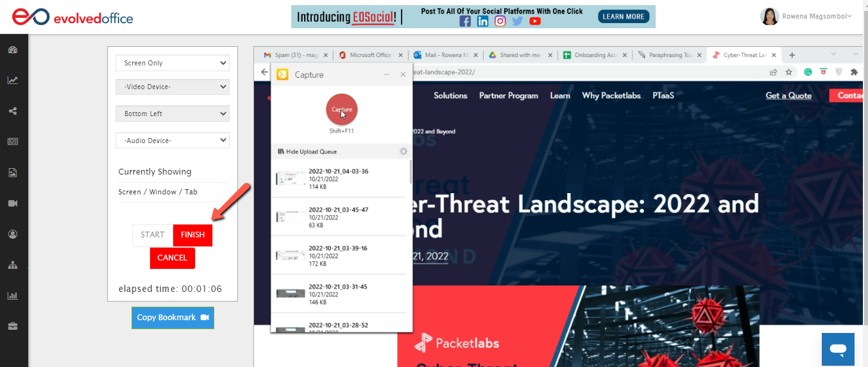
Task: Select upload entry 2022-10-21_03-31-45
Action: click(x=340, y=294)
